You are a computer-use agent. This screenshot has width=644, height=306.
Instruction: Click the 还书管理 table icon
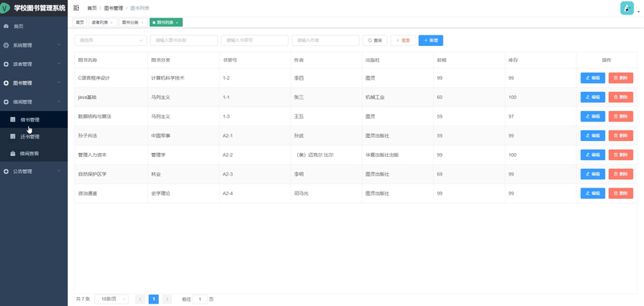(13, 136)
